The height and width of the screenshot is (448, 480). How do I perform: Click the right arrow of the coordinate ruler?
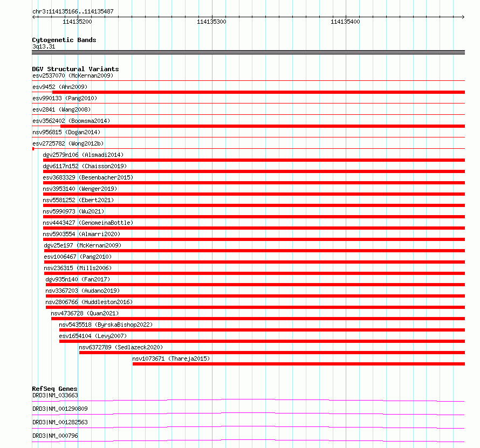click(x=463, y=17)
